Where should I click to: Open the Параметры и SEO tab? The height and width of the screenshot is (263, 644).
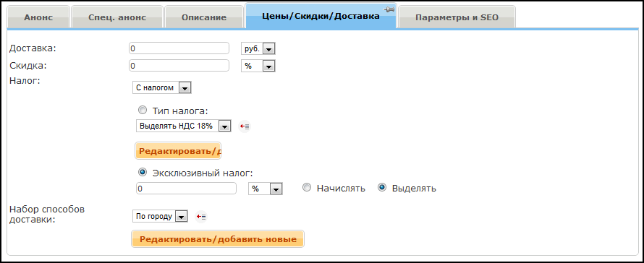click(x=457, y=17)
